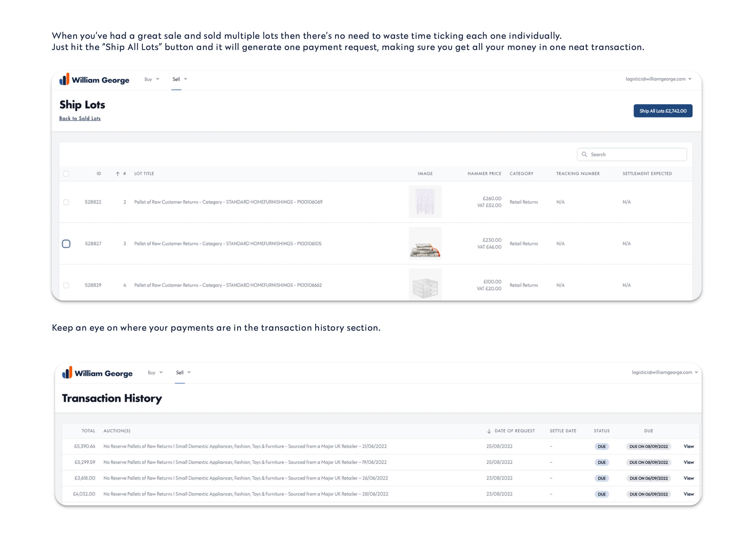Sort by the upward arrow next to # column
Viewport: 756px width, 533px height.
click(x=117, y=174)
